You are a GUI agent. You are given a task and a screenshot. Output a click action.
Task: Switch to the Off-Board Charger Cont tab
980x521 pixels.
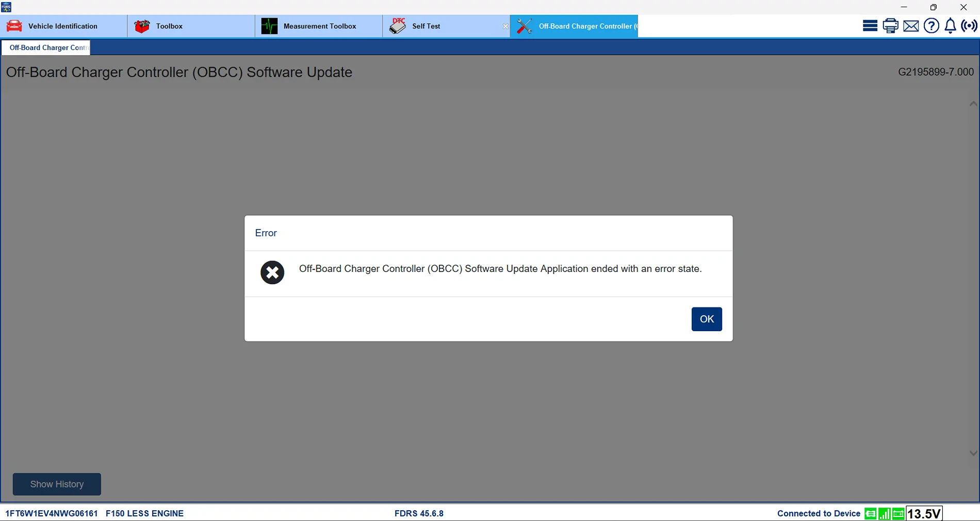(x=46, y=47)
